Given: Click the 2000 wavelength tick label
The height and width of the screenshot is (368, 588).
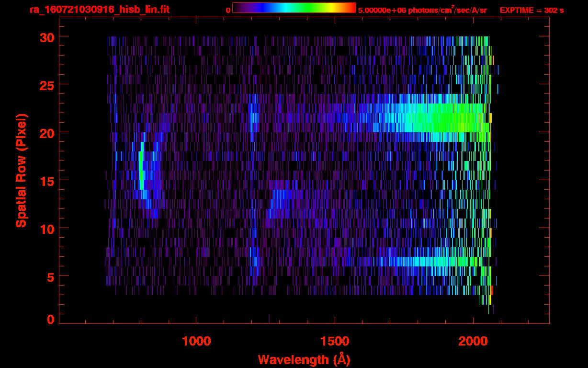Looking at the screenshot, I should [x=473, y=341].
